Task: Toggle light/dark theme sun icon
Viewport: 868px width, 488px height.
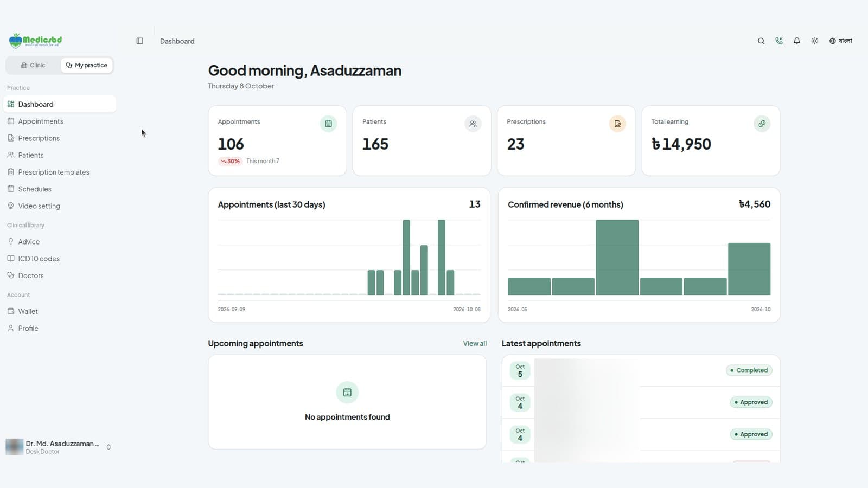Action: (x=815, y=41)
